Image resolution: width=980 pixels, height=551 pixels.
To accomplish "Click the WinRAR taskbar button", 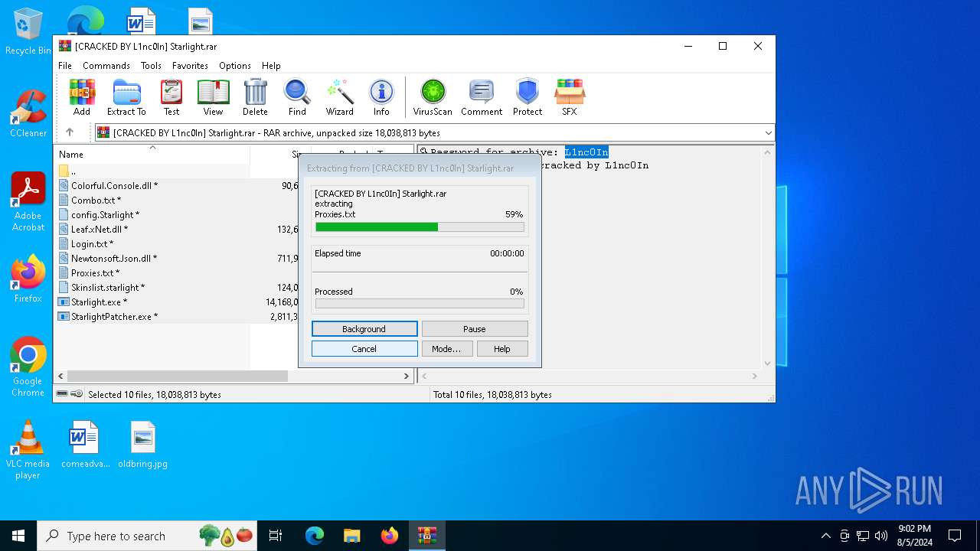I will tap(426, 536).
